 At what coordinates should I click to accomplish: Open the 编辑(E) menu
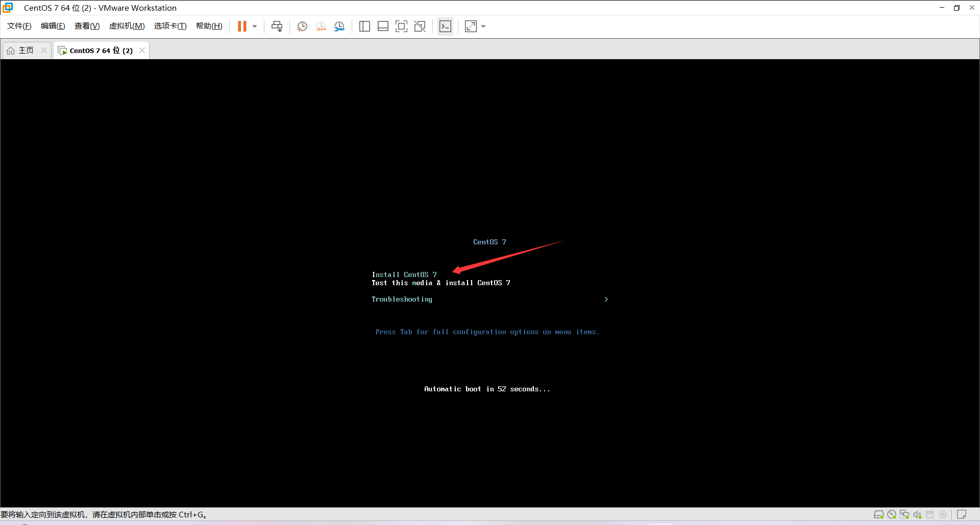53,26
